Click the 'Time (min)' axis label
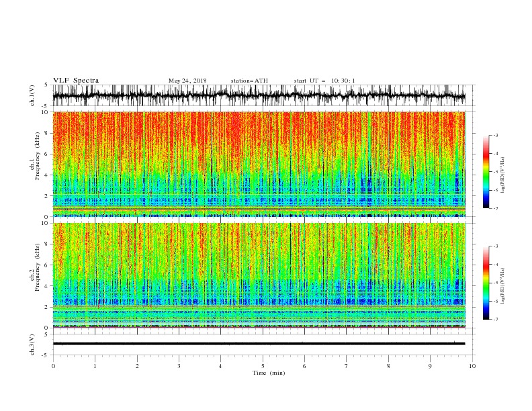 coord(269,373)
